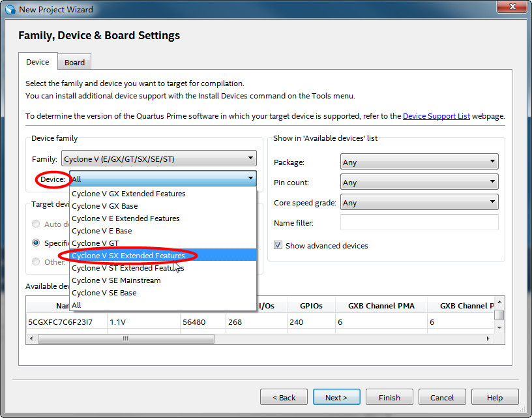Screen dimensions: 532x418
Task: Select the Auto device radio button
Action: [x=36, y=224]
